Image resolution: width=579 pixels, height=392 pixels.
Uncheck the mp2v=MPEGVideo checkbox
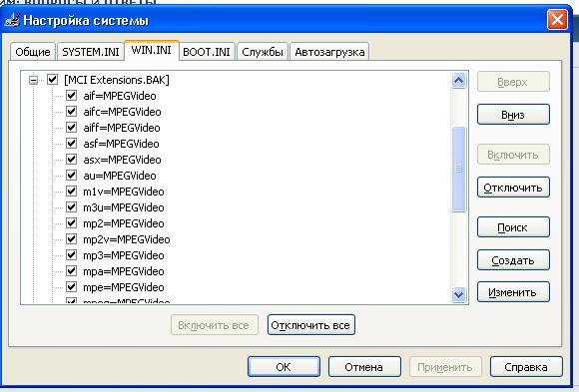pos(71,238)
